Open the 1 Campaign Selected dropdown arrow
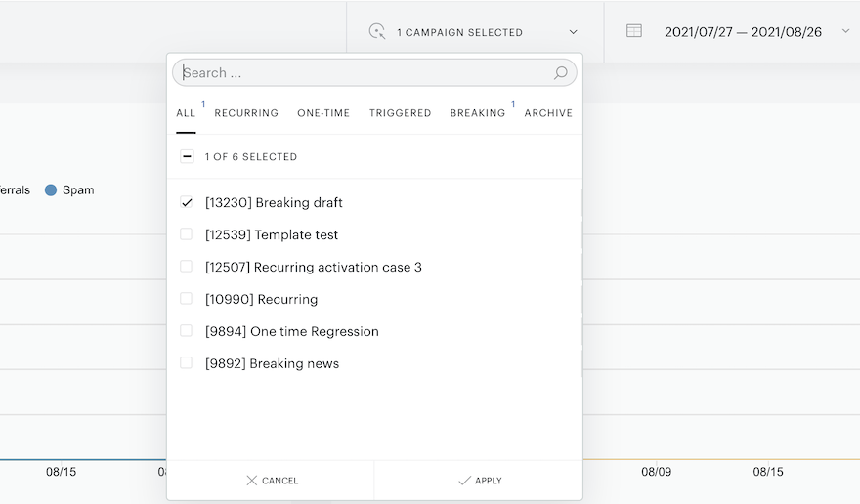 (573, 32)
